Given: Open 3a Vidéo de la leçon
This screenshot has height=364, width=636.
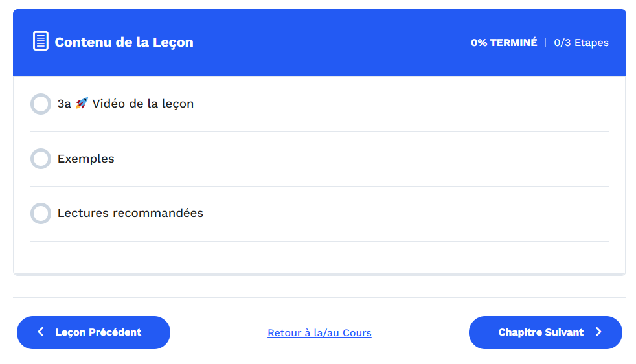Looking at the screenshot, I should (320, 104).
